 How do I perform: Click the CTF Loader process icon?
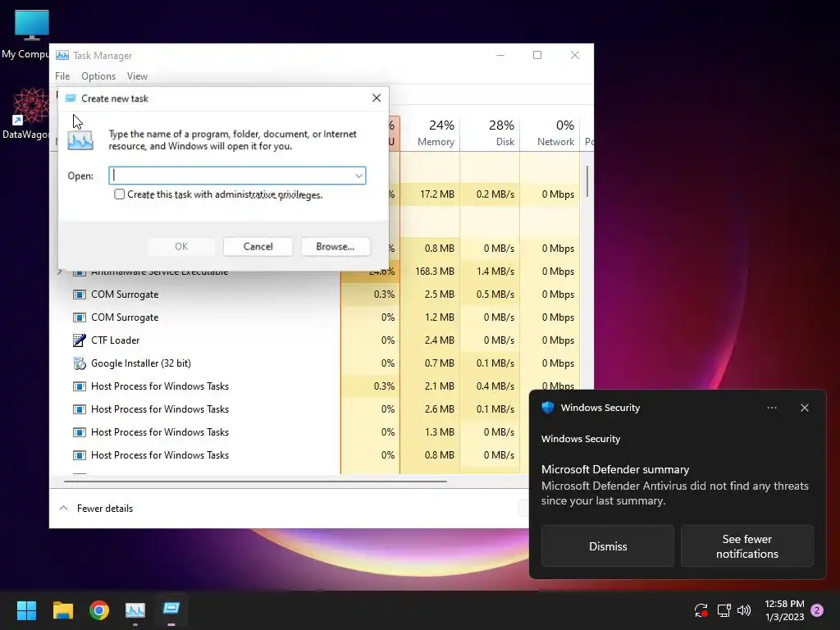click(80, 340)
